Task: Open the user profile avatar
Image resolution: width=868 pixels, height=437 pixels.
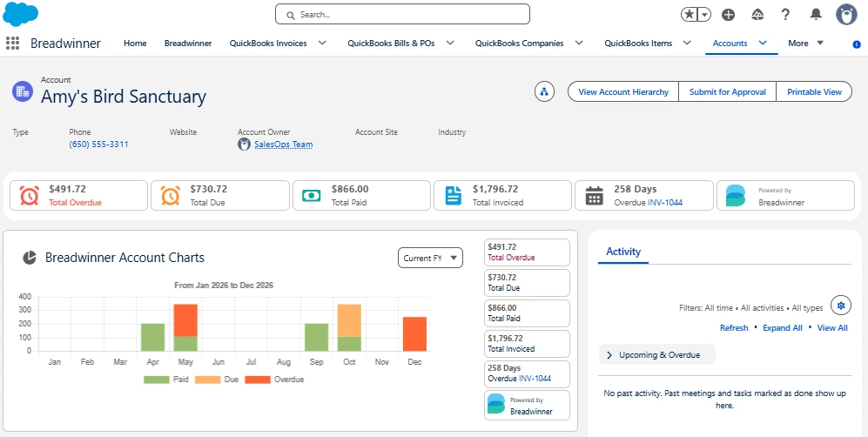Action: [846, 15]
